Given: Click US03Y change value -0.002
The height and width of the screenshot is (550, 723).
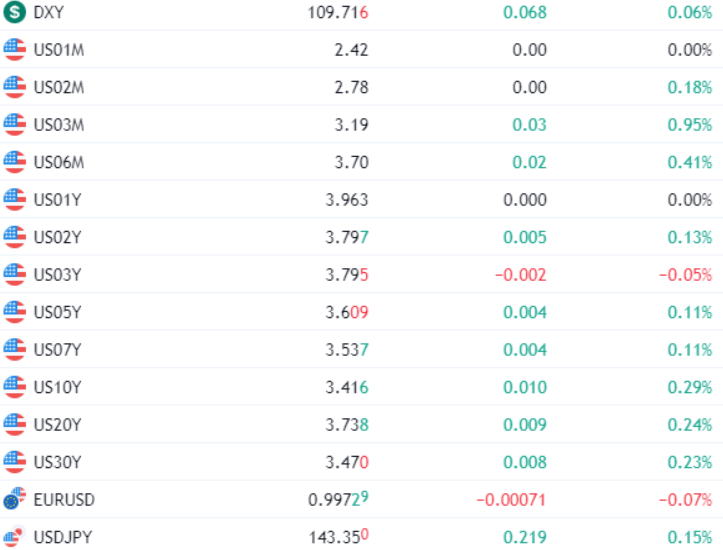Looking at the screenshot, I should point(521,275).
